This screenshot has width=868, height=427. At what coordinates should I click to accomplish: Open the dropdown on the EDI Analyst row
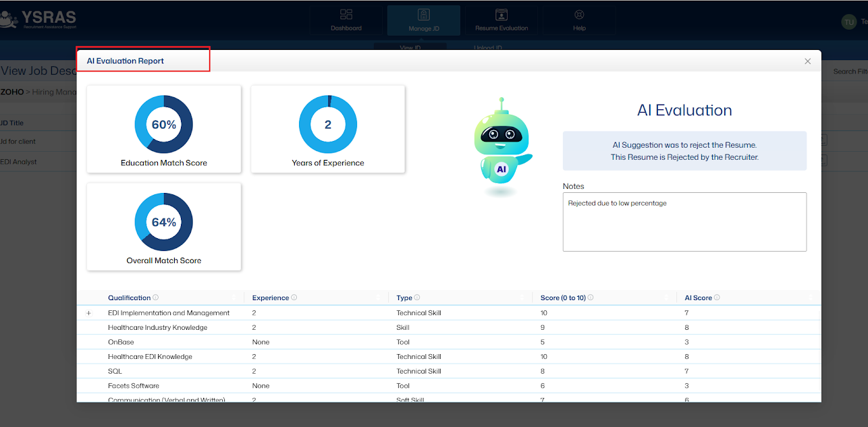tap(825, 161)
